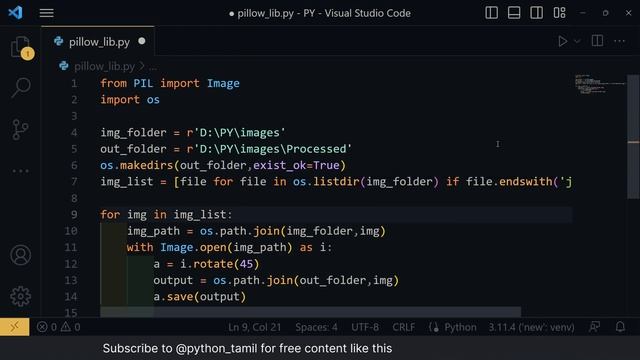This screenshot has height=360, width=640.
Task: Open the Search view in the activity bar
Action: click(x=21, y=87)
